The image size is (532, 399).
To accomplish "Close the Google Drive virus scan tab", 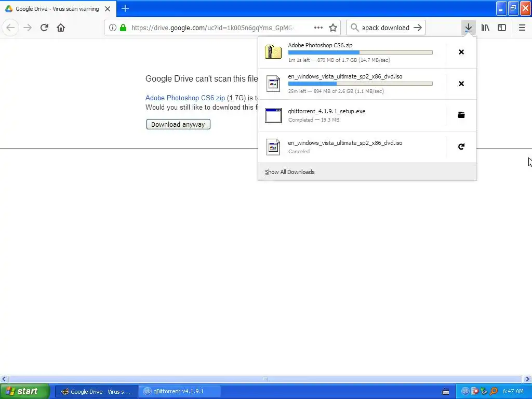I will coord(108,9).
